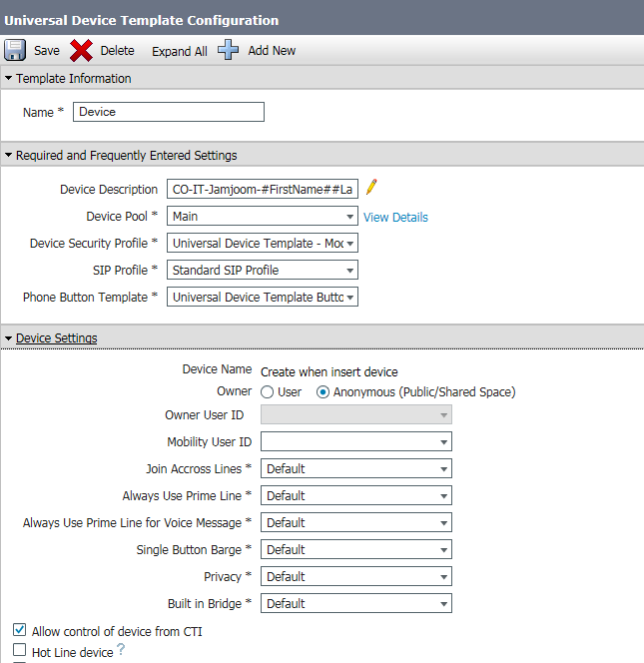The image size is (644, 663).
Task: Select the User owner radio button
Action: point(268,392)
